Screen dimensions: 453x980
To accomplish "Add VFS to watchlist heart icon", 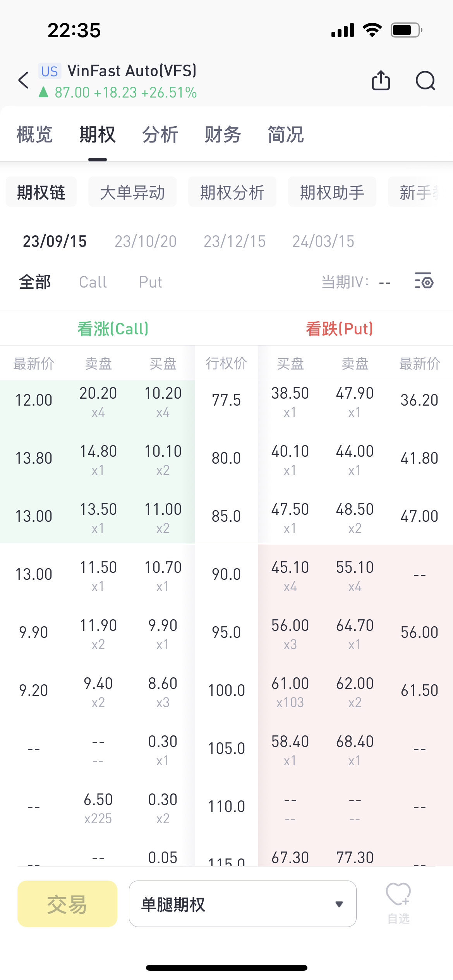I will [398, 896].
